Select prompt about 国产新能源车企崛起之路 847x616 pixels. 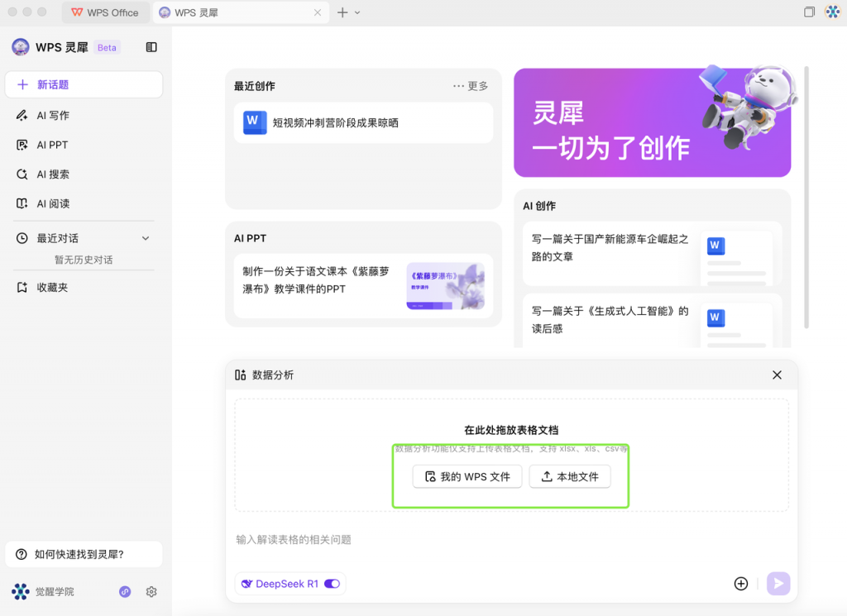coord(652,254)
